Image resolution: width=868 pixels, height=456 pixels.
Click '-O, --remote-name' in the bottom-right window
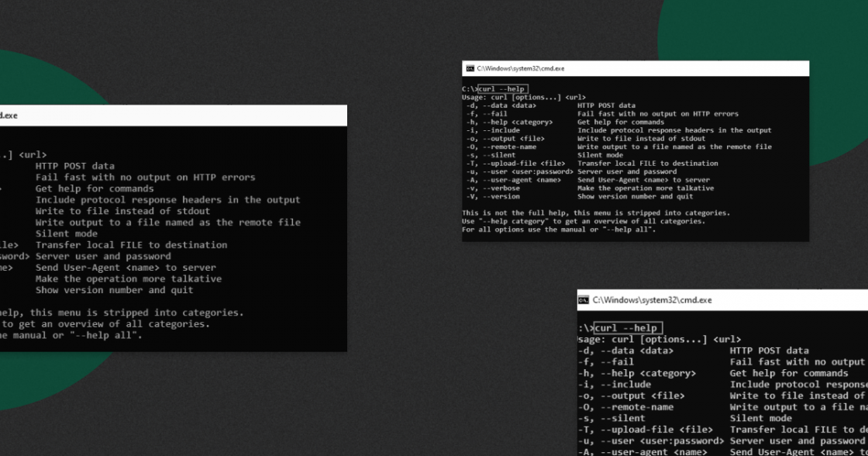[626, 407]
